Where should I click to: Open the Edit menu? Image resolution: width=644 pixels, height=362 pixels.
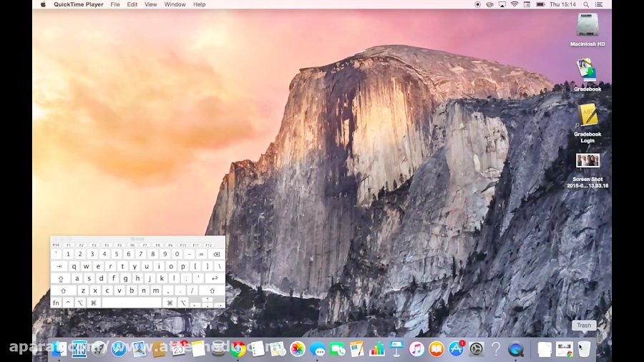click(x=132, y=4)
